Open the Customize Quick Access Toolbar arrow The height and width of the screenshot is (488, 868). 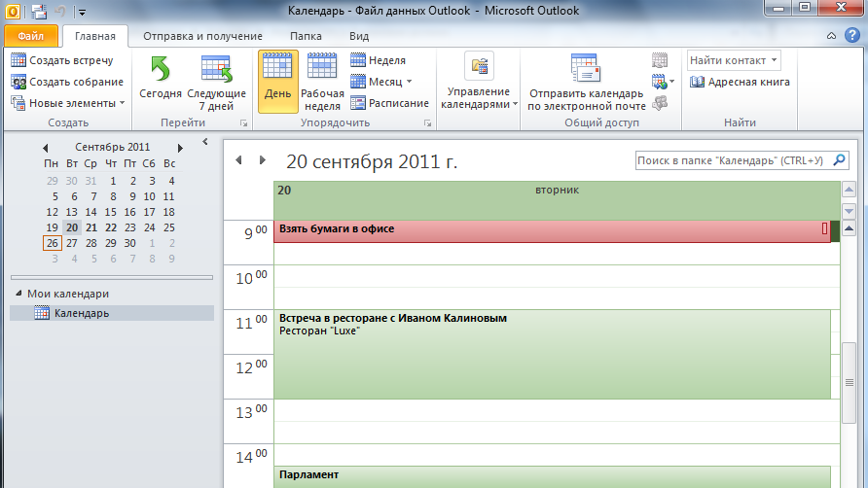point(82,12)
